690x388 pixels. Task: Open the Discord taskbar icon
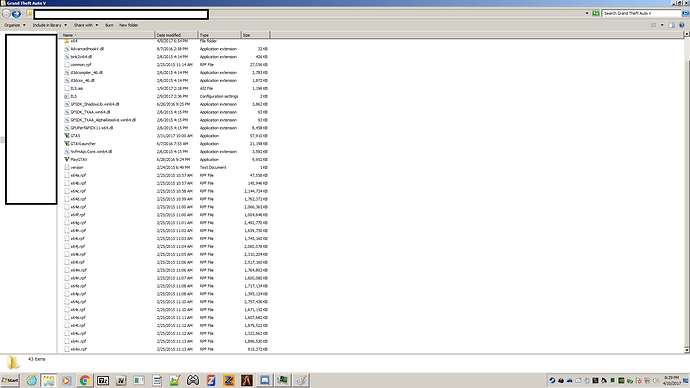tap(264, 380)
